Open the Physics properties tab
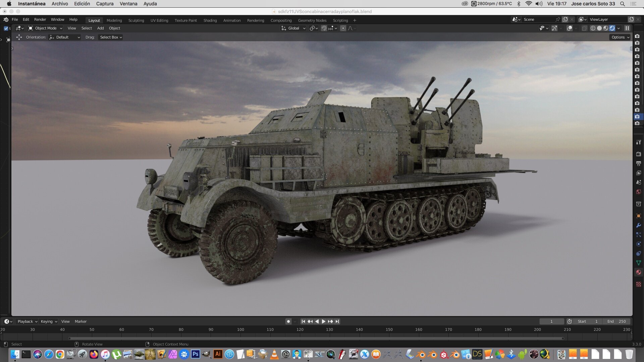 [x=638, y=244]
